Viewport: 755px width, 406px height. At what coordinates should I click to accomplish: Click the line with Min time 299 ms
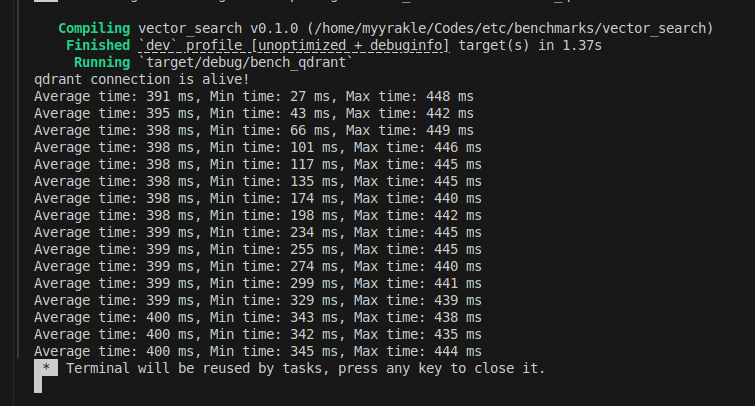pyautogui.click(x=257, y=283)
